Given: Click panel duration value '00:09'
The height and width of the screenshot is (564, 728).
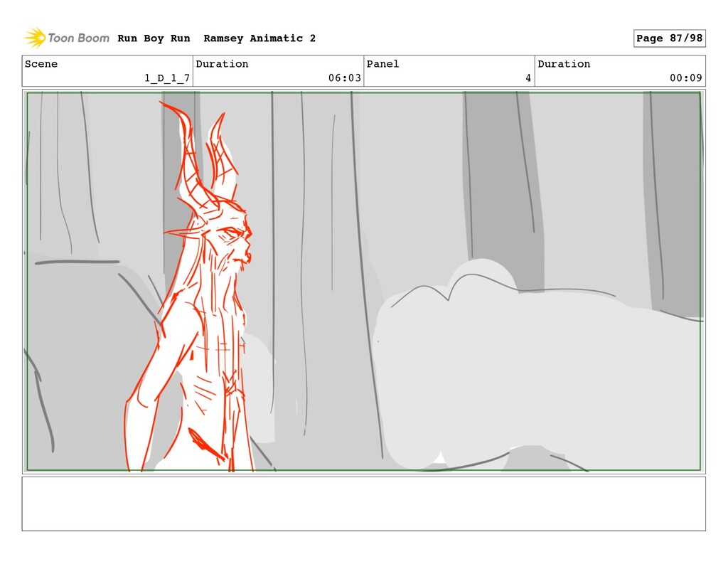Looking at the screenshot, I should click(x=686, y=78).
